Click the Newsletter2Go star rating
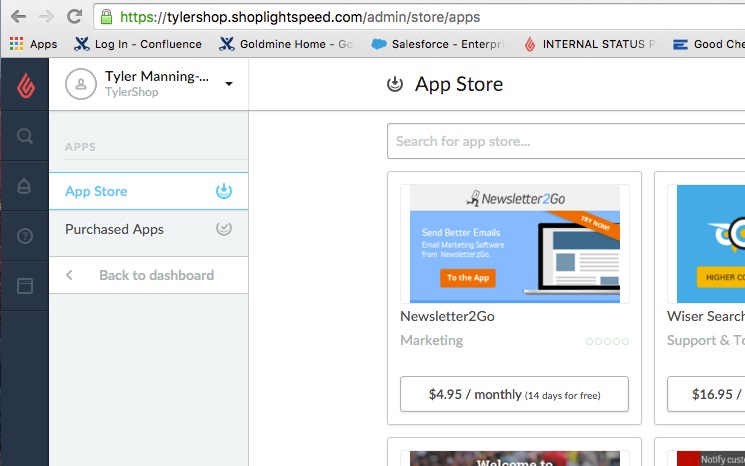745x466 pixels. pyautogui.click(x=607, y=341)
